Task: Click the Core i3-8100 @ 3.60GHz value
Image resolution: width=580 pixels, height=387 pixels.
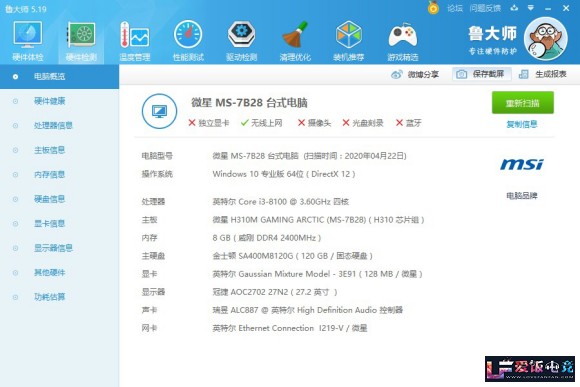Action: [280, 202]
